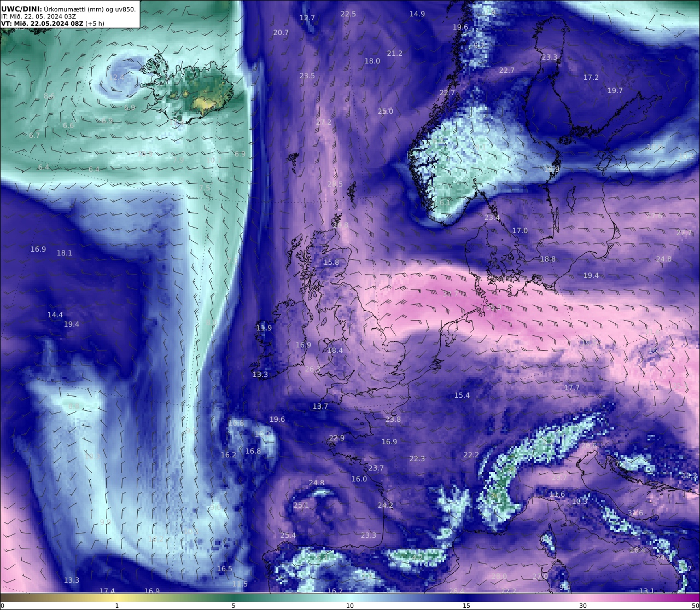
Task: Click the 19.7 value label
Action: [x=615, y=91]
